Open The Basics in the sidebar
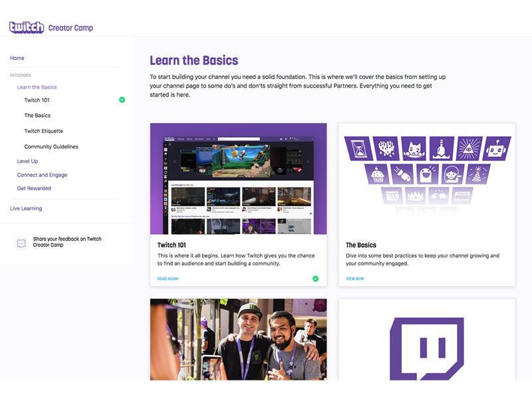 [37, 115]
